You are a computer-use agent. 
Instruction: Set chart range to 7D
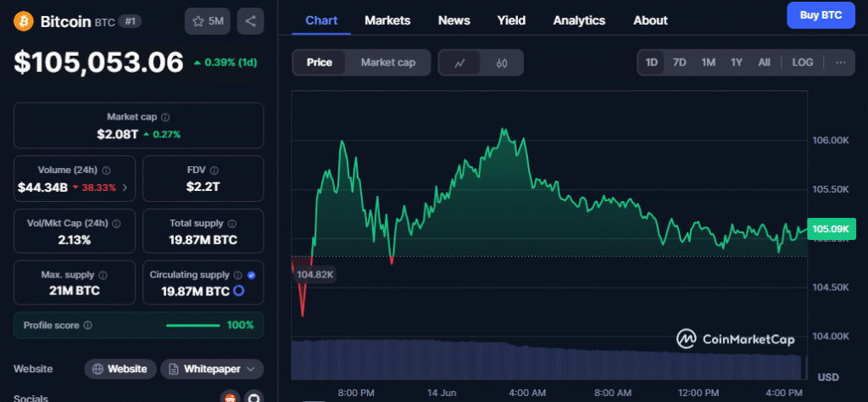coord(679,63)
